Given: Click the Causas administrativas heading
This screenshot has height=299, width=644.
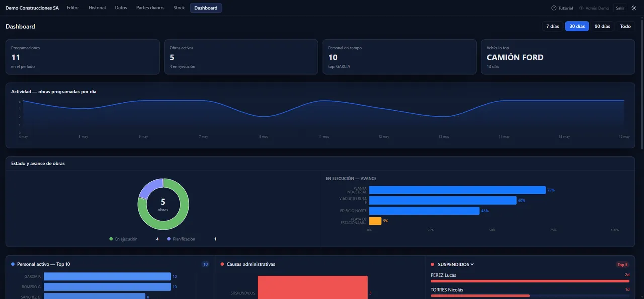Looking at the screenshot, I should coord(251,264).
